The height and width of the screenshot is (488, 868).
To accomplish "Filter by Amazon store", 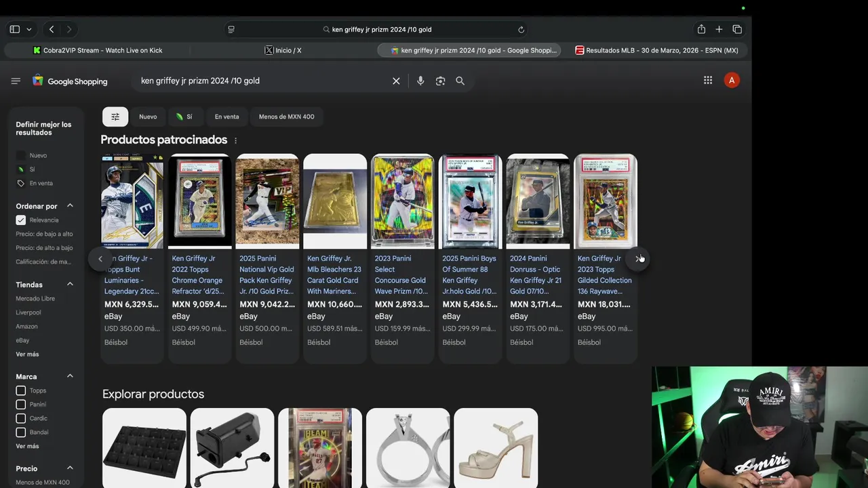I will coord(26,327).
